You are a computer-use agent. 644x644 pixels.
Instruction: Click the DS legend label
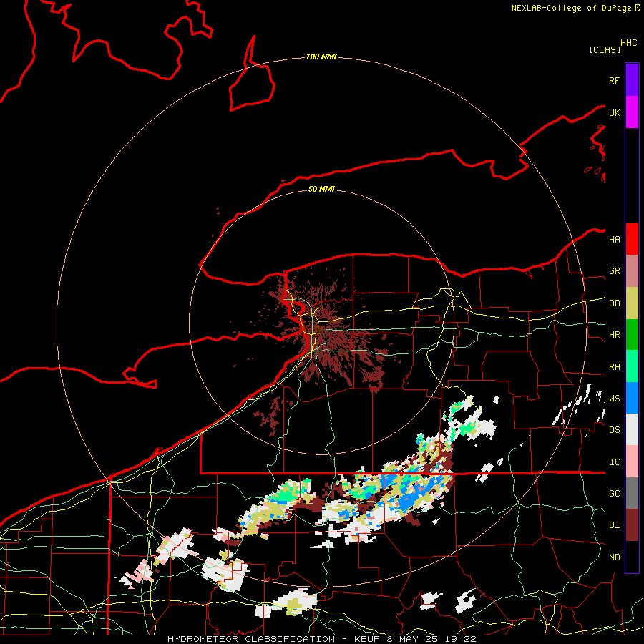[614, 430]
